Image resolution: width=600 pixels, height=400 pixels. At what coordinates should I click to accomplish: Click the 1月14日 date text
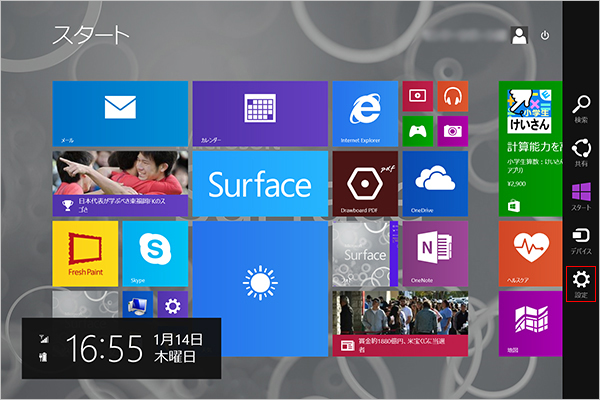[178, 339]
